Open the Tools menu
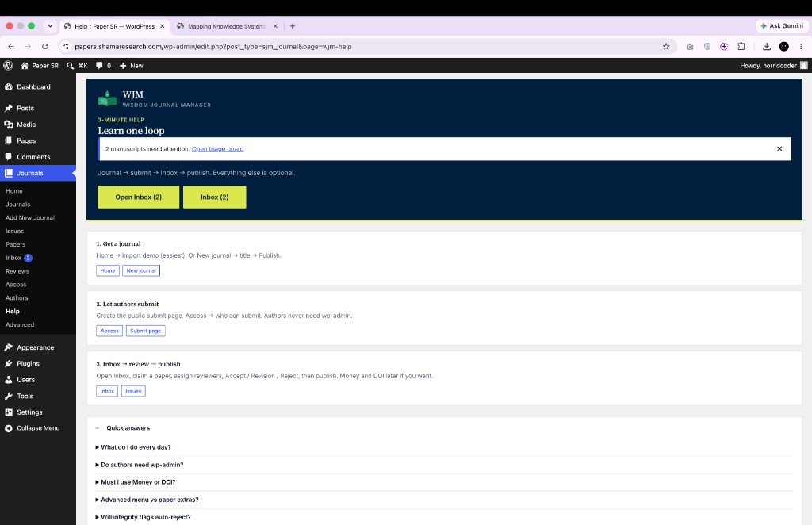Screen dimensions: 812x525 [x=25, y=396]
